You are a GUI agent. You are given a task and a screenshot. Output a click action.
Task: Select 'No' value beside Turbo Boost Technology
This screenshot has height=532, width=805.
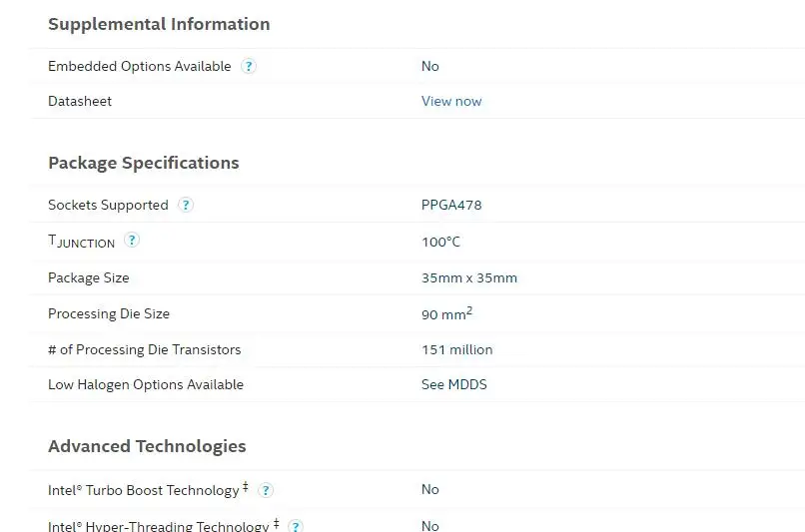click(429, 489)
